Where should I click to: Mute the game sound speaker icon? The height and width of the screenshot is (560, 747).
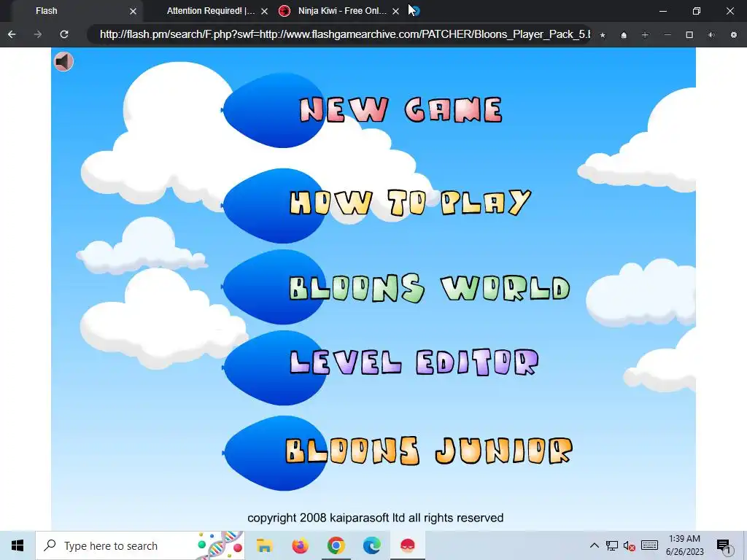point(63,61)
